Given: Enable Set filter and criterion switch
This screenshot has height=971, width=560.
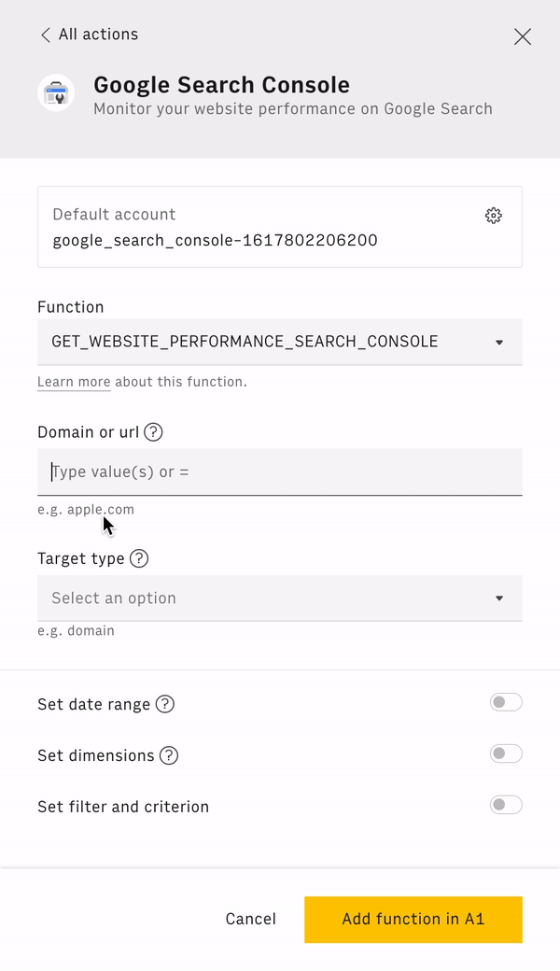Looking at the screenshot, I should click(506, 805).
